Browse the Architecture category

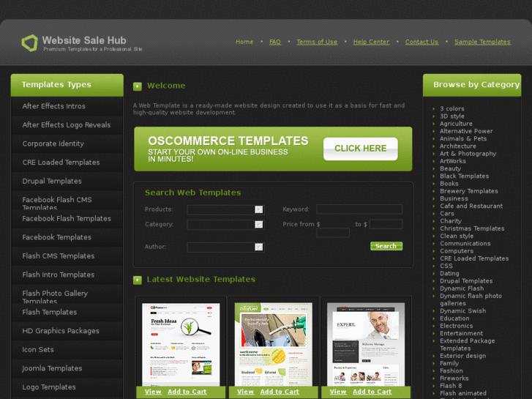457,146
